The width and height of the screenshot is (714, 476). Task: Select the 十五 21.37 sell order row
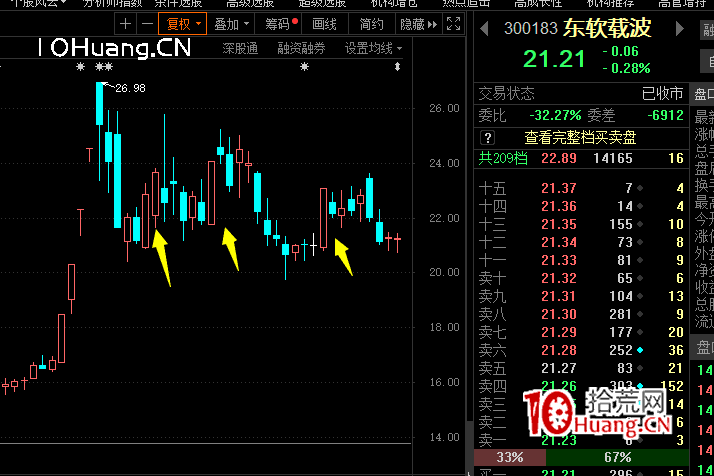click(581, 188)
